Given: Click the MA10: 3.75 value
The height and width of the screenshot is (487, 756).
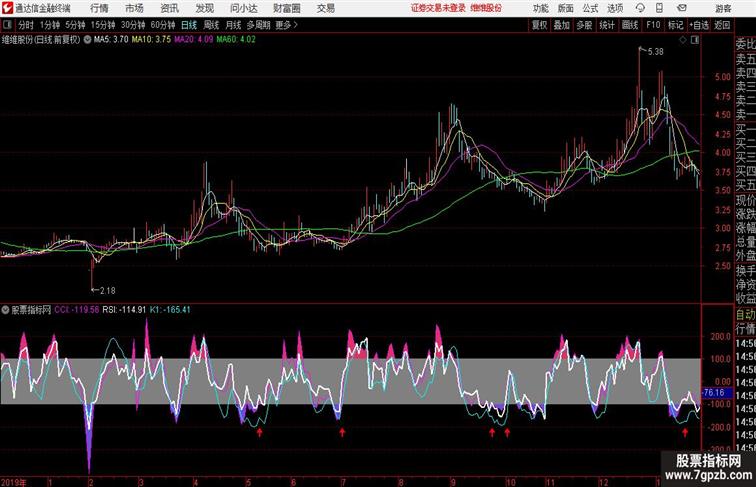Looking at the screenshot, I should point(151,40).
